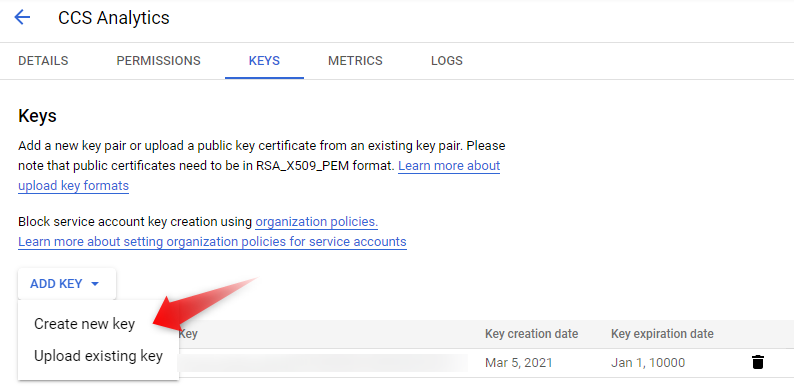Click the Key creation date column header
This screenshot has height=390, width=794.
pyautogui.click(x=532, y=334)
